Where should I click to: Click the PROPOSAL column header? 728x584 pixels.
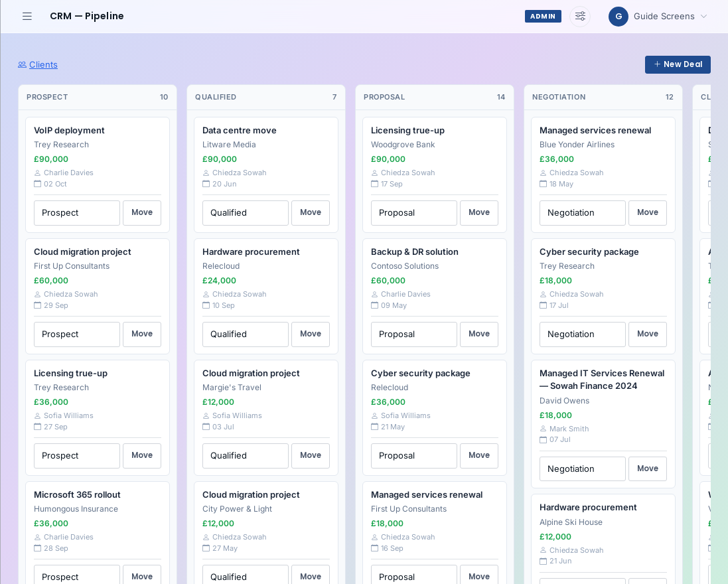click(x=384, y=97)
